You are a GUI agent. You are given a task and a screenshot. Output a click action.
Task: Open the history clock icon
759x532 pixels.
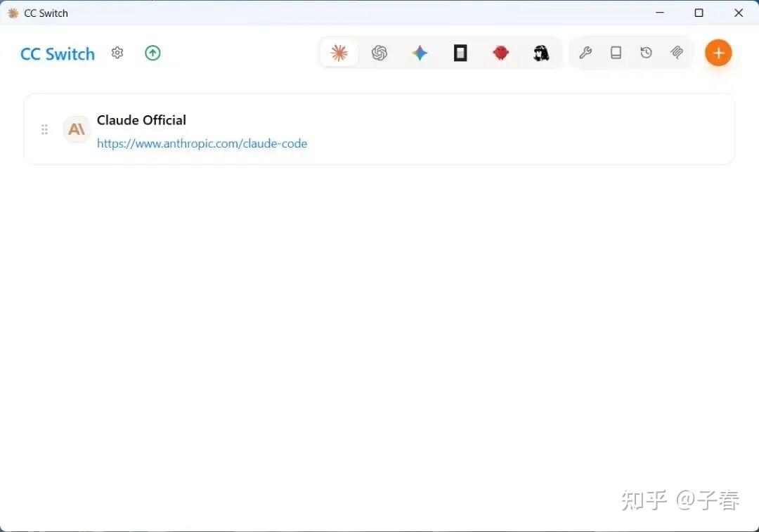(647, 52)
